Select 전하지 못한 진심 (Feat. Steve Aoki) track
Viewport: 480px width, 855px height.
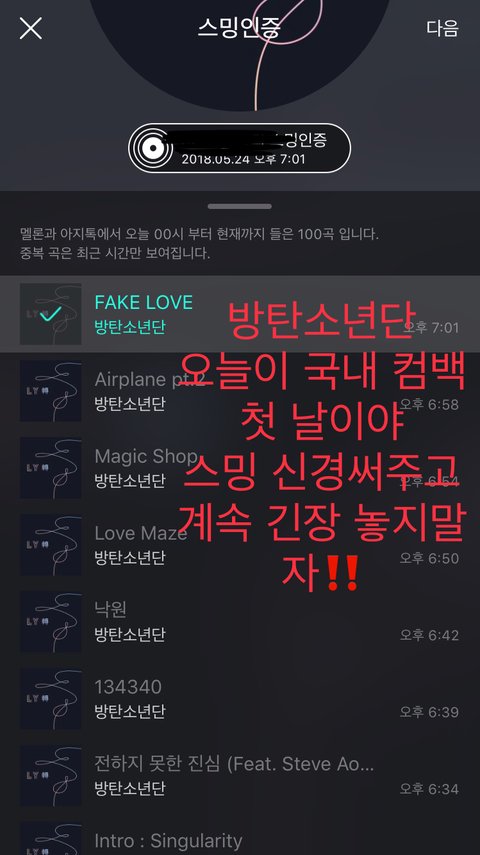[240, 775]
